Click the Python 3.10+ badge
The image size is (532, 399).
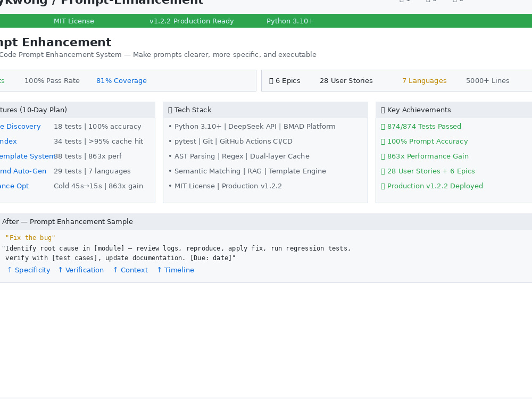(x=290, y=21)
